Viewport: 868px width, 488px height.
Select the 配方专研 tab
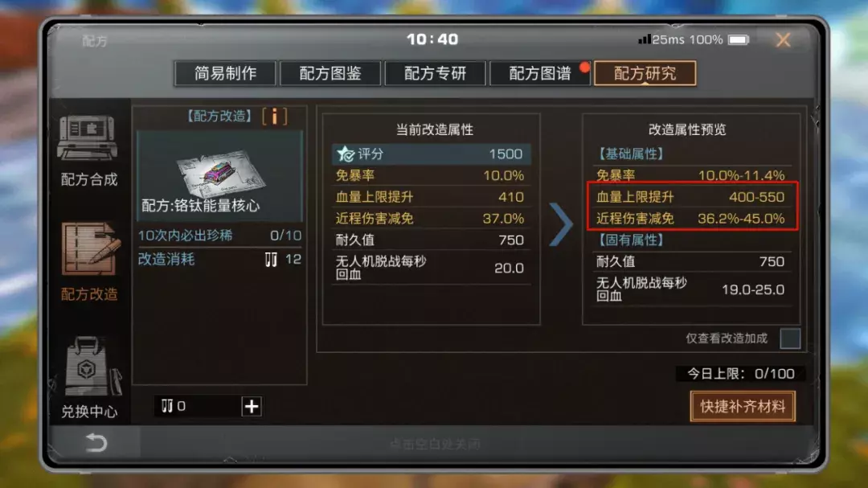point(435,73)
